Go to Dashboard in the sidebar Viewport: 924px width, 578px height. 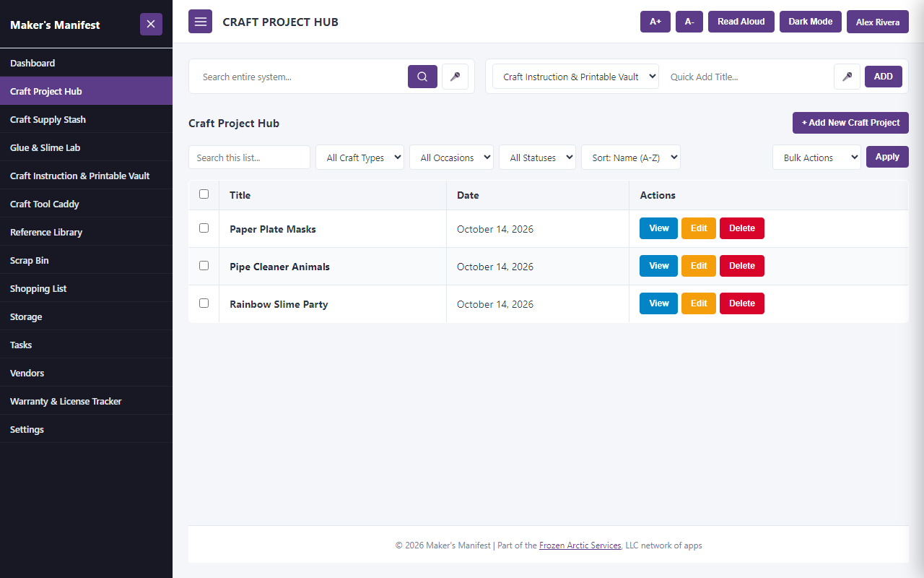click(x=86, y=63)
